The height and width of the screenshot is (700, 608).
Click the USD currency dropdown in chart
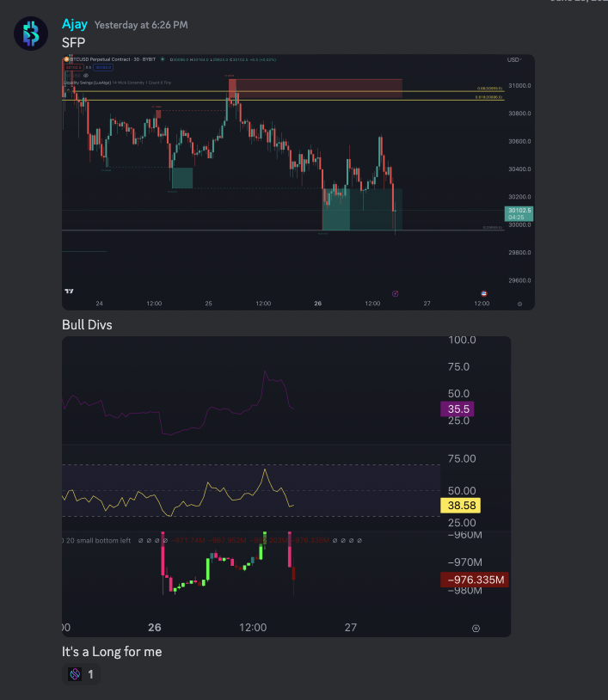pyautogui.click(x=514, y=60)
